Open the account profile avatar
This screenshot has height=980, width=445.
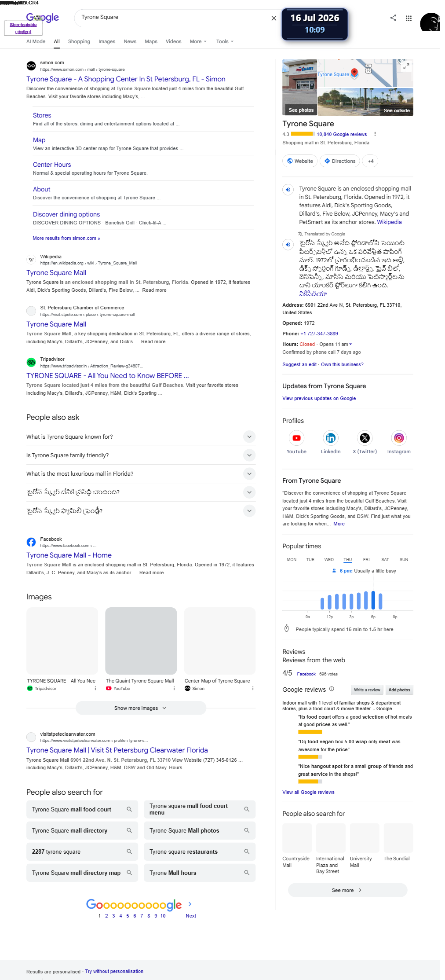430,22
